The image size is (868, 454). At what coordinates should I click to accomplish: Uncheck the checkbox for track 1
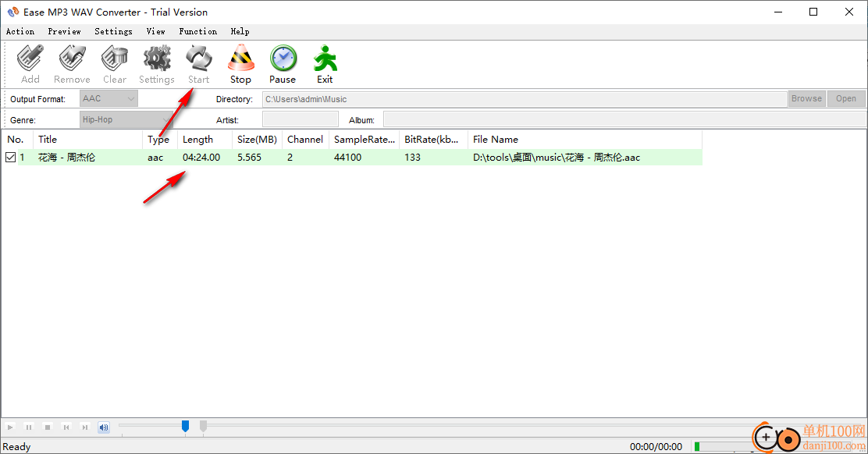point(10,157)
